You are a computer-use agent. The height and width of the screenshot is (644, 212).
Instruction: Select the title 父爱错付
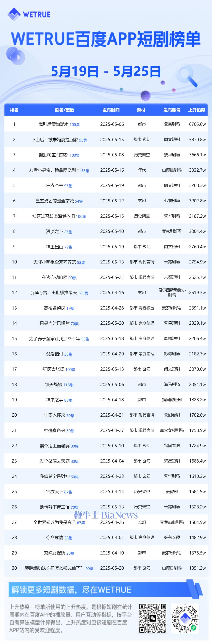(x=55, y=354)
